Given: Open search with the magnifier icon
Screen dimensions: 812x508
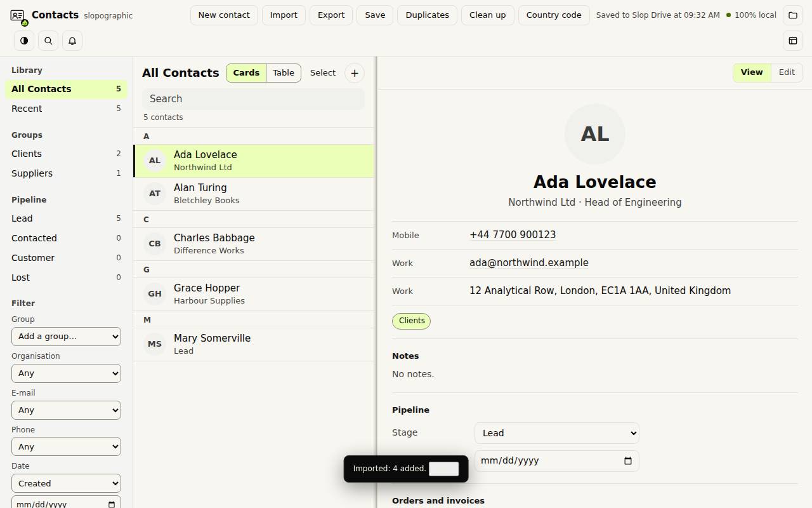Looking at the screenshot, I should [x=48, y=41].
